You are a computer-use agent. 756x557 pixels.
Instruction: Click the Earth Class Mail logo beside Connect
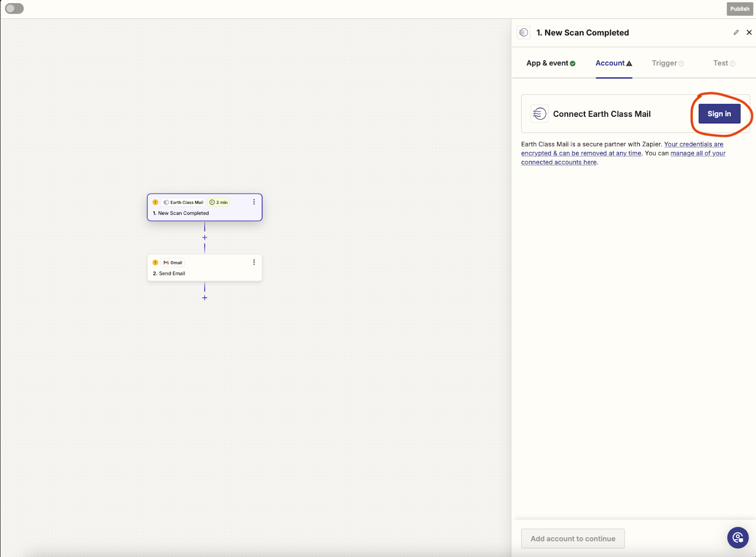click(539, 114)
